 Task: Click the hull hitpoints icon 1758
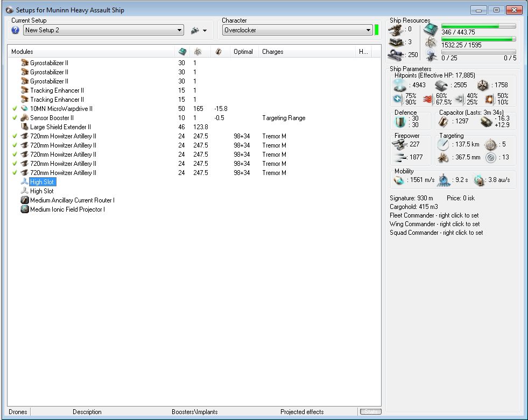[483, 86]
